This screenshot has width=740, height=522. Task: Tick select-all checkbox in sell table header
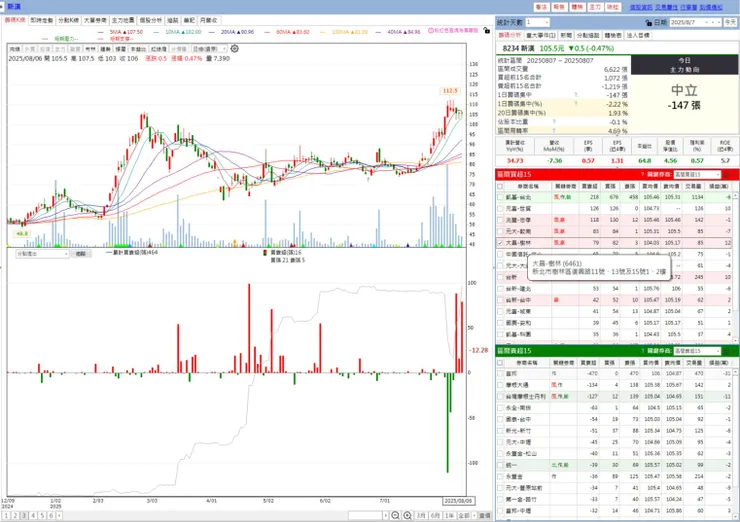(x=500, y=363)
